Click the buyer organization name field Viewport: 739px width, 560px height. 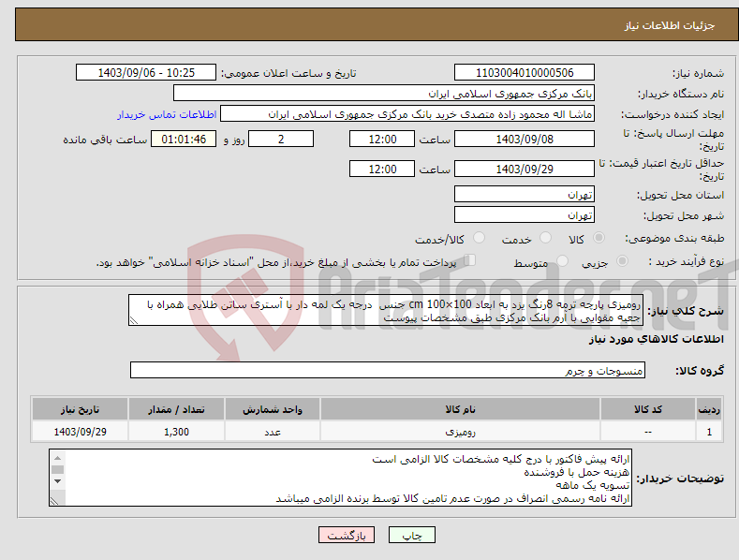point(384,94)
